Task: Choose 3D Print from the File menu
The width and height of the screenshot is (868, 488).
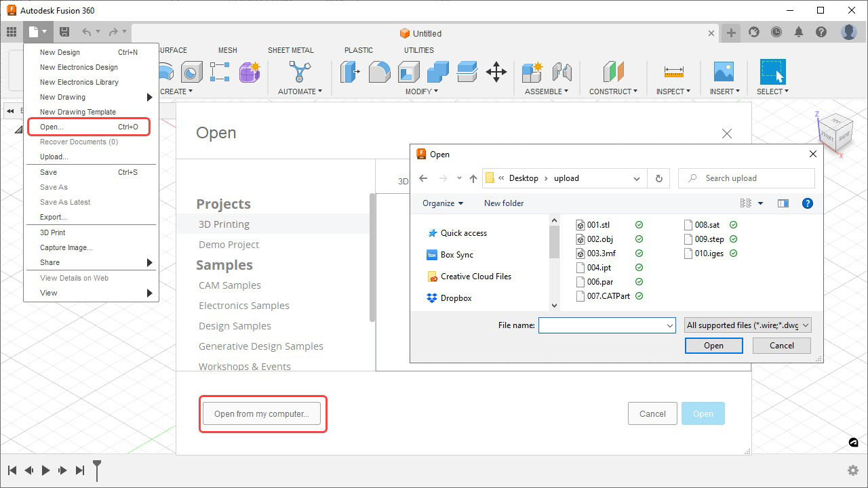Action: click(91, 232)
